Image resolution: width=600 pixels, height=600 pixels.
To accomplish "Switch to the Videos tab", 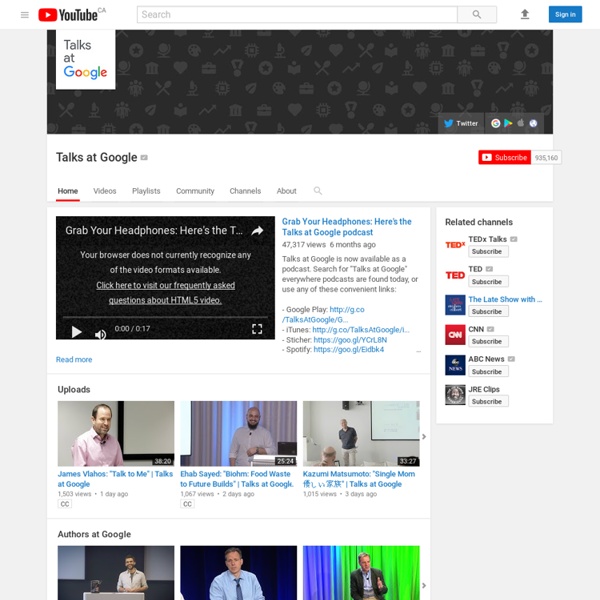I will 104,191.
